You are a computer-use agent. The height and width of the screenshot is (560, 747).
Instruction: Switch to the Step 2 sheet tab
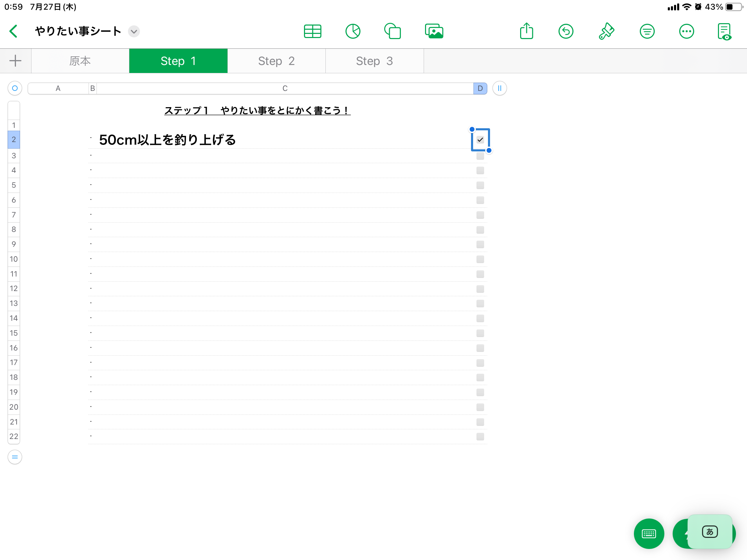click(x=276, y=61)
